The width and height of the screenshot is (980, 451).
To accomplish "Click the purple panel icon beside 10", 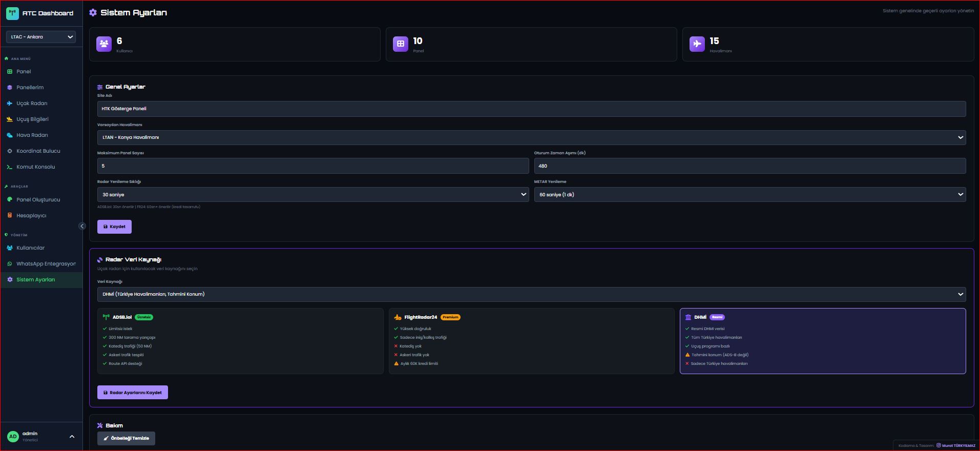I will [x=401, y=44].
